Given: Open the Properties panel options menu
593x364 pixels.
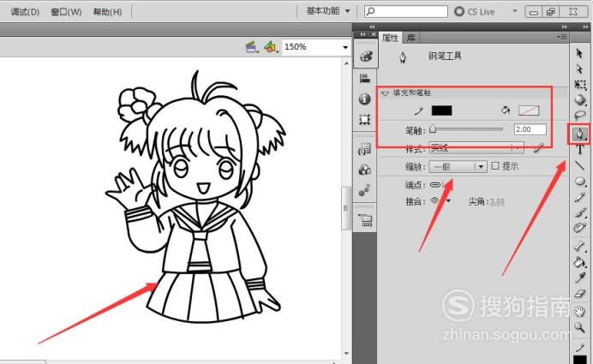Looking at the screenshot, I should [x=562, y=37].
